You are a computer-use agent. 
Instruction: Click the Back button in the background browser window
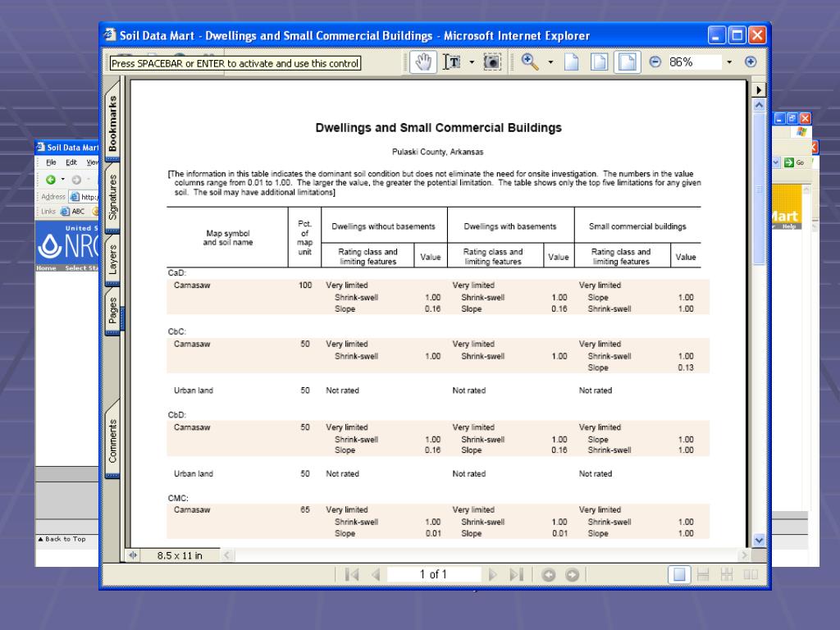pos(50,180)
